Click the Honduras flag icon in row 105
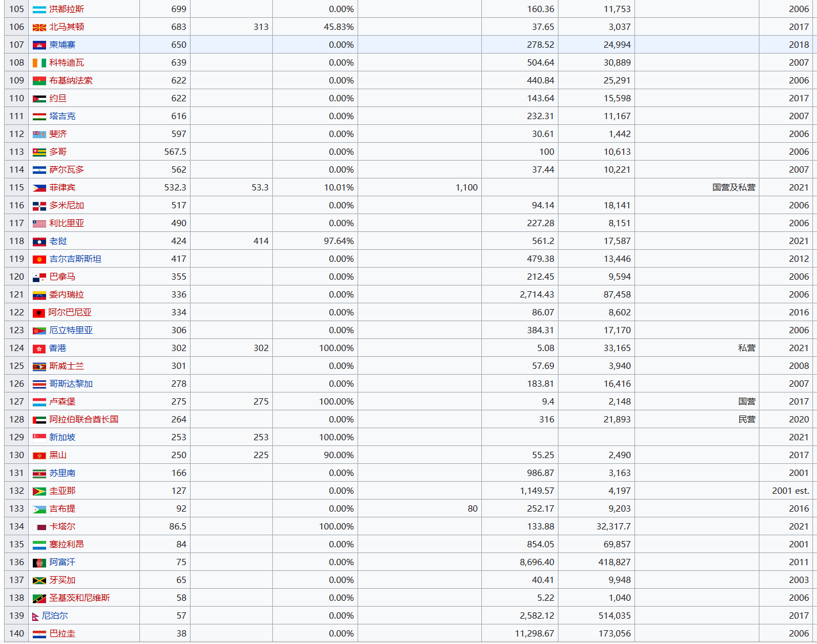Viewport: 817px width, 644px height. tap(39, 9)
